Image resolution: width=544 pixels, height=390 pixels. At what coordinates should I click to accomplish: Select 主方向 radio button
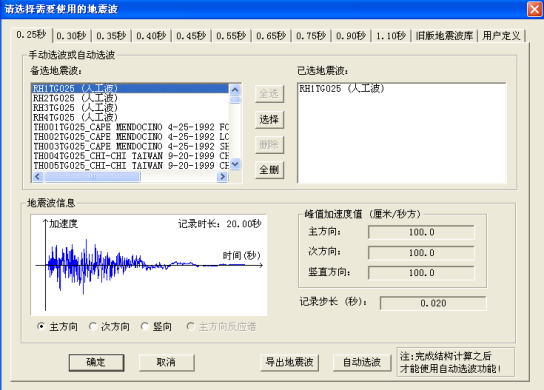click(x=58, y=327)
